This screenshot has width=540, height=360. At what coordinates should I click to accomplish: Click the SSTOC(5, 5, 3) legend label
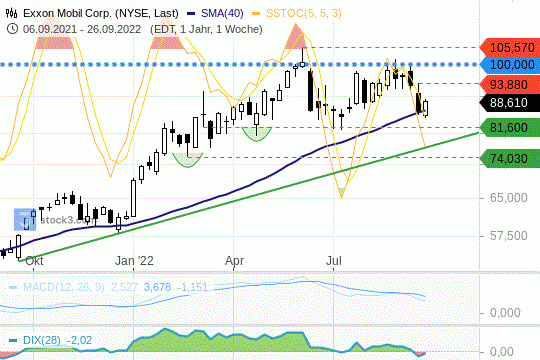click(303, 13)
